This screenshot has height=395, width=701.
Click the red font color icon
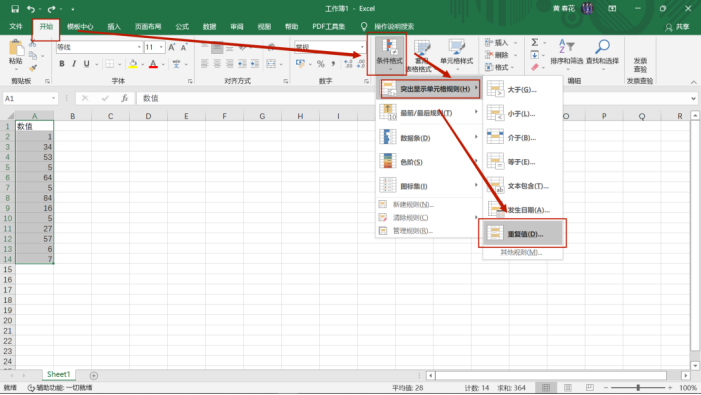click(x=153, y=64)
